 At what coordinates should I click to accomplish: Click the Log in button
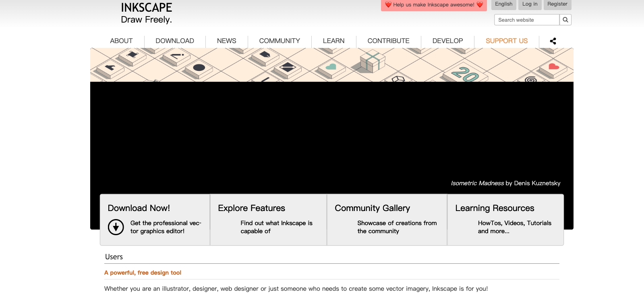[x=530, y=4]
